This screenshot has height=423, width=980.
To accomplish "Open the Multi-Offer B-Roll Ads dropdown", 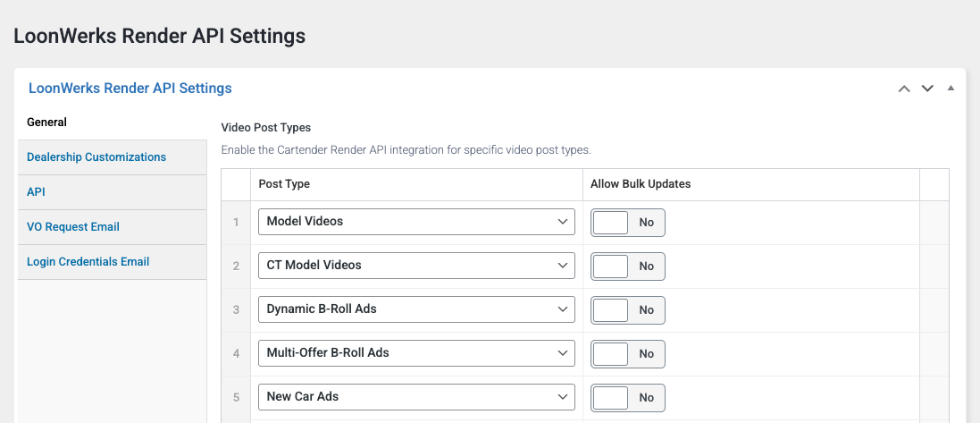I will [416, 353].
